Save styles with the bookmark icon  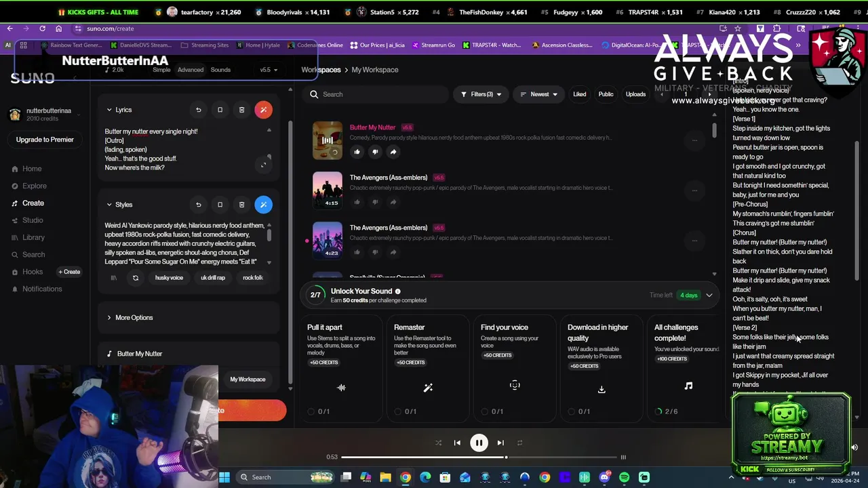tap(220, 205)
